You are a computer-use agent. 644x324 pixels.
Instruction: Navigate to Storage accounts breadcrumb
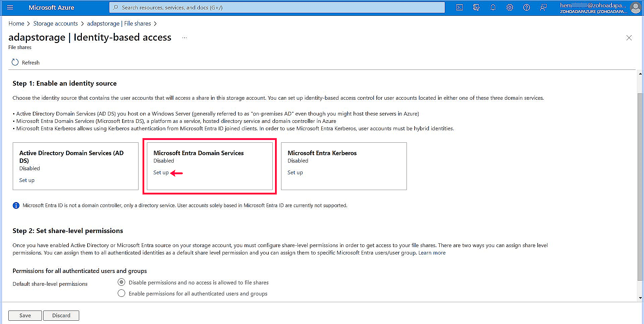click(x=56, y=23)
